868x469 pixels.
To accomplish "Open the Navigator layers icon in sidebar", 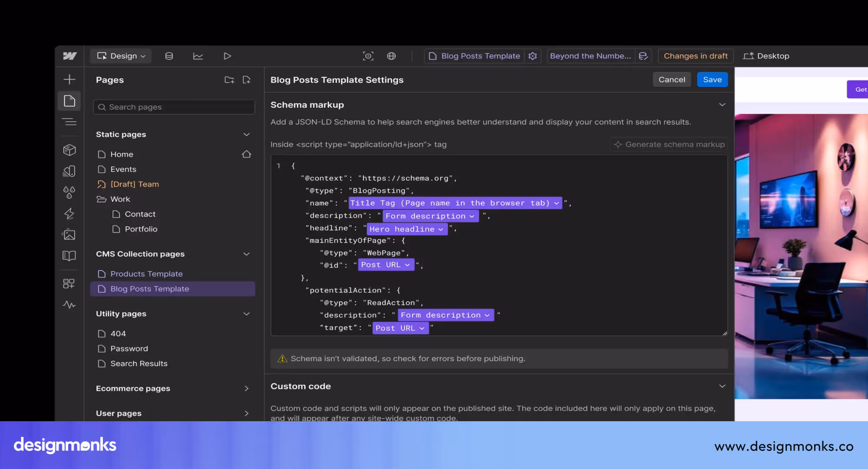I will point(69,122).
